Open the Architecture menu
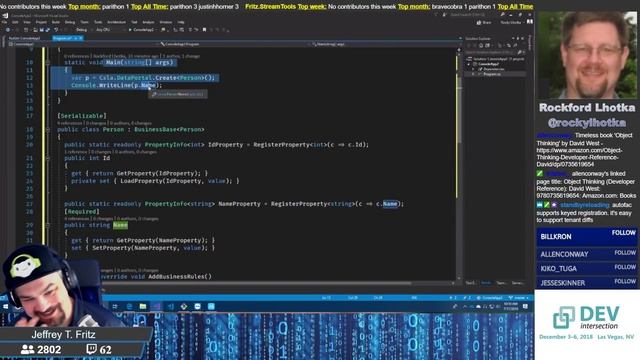Viewport: 640px width, 360px height. tap(116, 22)
